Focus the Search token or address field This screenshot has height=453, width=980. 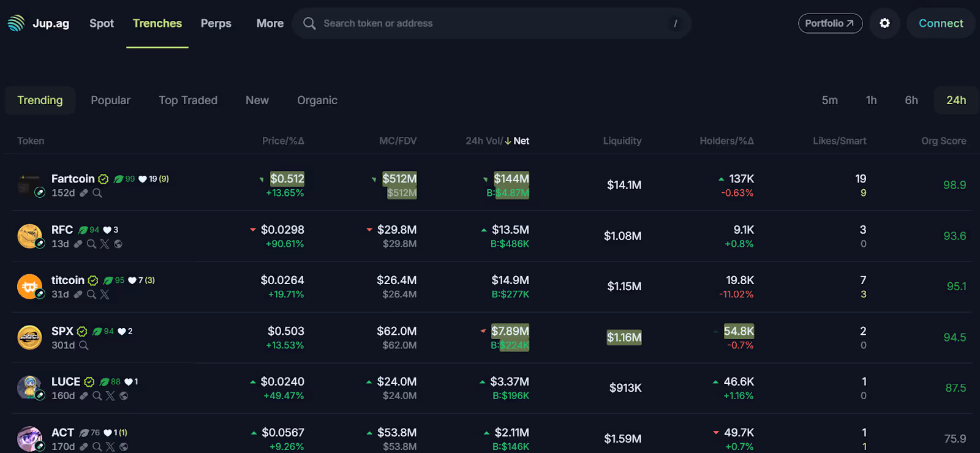(491, 23)
